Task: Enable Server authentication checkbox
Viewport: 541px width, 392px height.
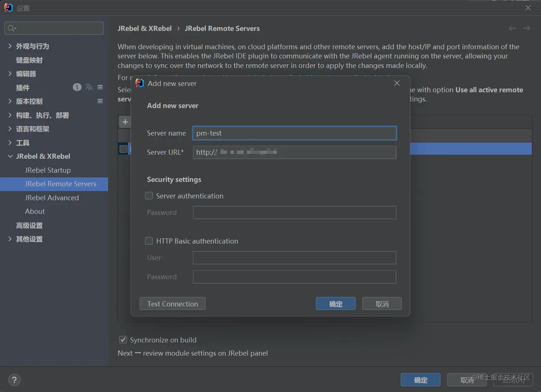Action: coord(149,196)
